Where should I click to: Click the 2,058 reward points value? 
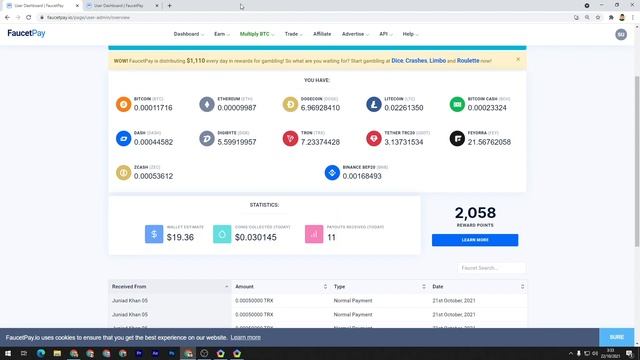(475, 213)
